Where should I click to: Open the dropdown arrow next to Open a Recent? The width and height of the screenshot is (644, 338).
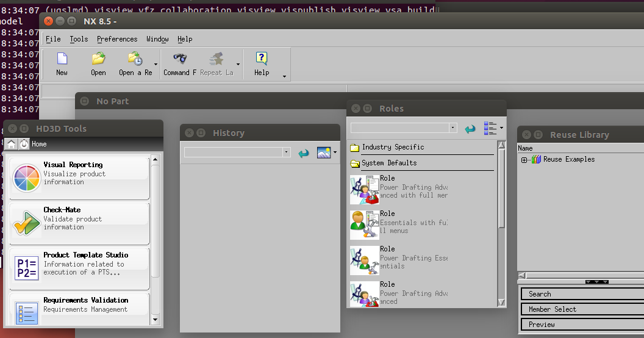coord(156,65)
